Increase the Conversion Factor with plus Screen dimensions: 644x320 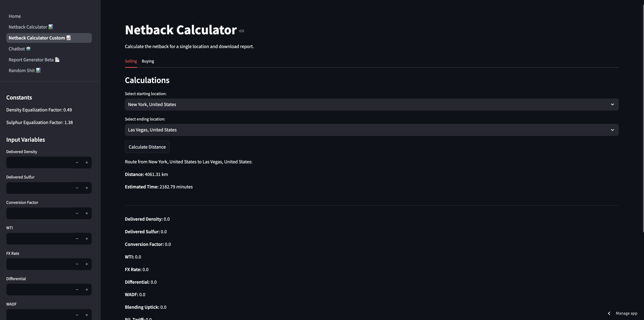click(87, 213)
